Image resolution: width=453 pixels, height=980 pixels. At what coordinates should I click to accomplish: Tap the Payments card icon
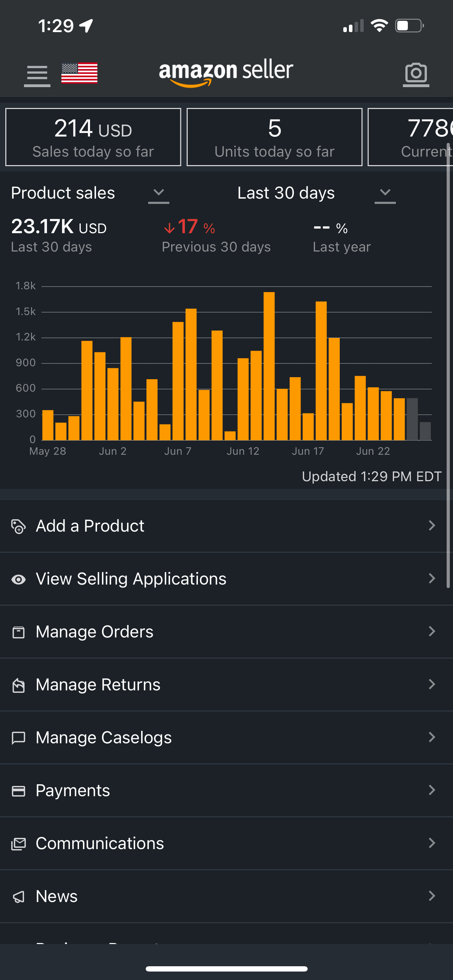pyautogui.click(x=18, y=791)
